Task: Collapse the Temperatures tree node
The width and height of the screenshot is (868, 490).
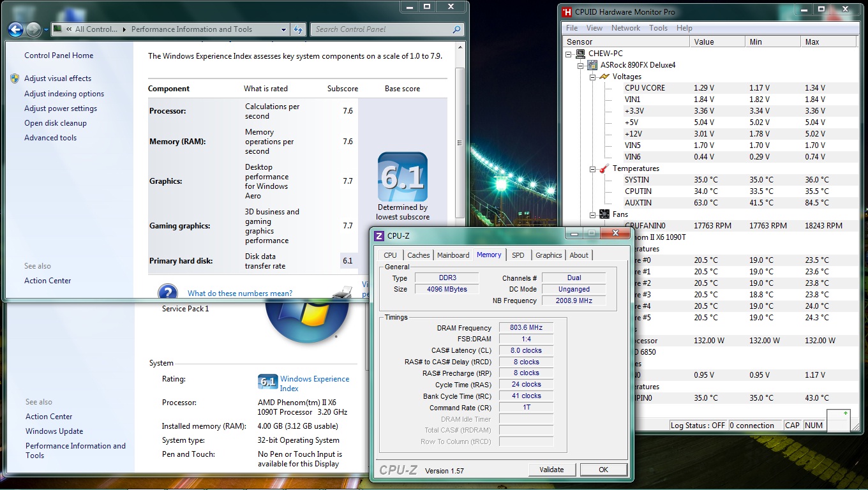Action: coord(592,169)
